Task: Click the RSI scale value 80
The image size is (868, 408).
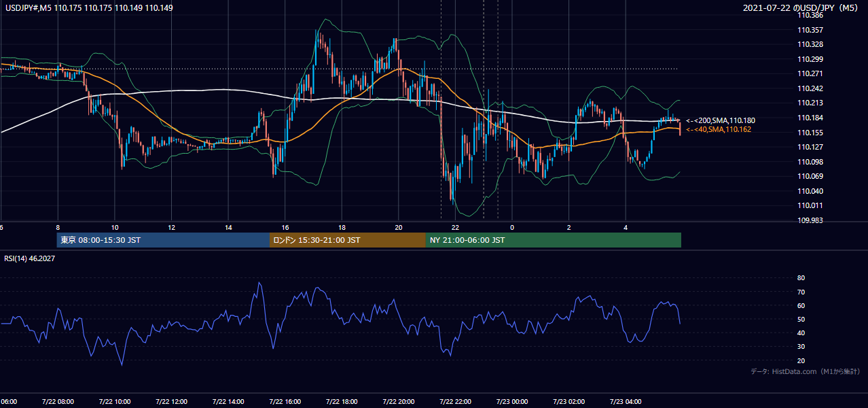Action: [x=801, y=278]
